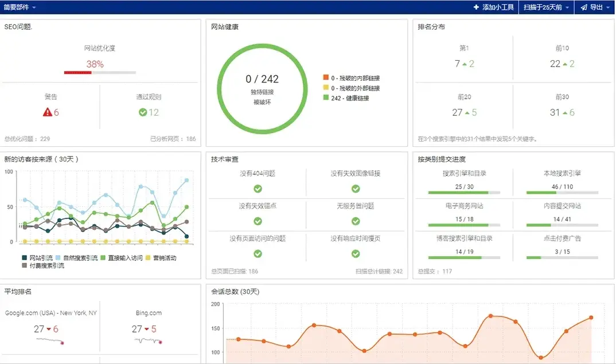Expand the 扫描于25天前 dropdown
The height and width of the screenshot is (364, 616).
(546, 7)
